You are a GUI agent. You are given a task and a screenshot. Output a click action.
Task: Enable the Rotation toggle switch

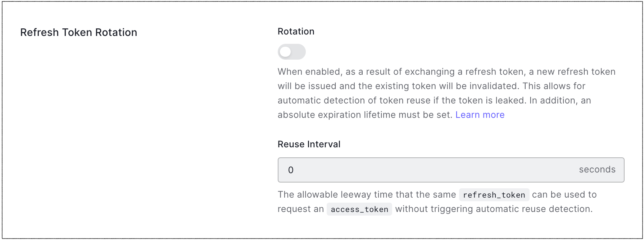click(x=291, y=52)
